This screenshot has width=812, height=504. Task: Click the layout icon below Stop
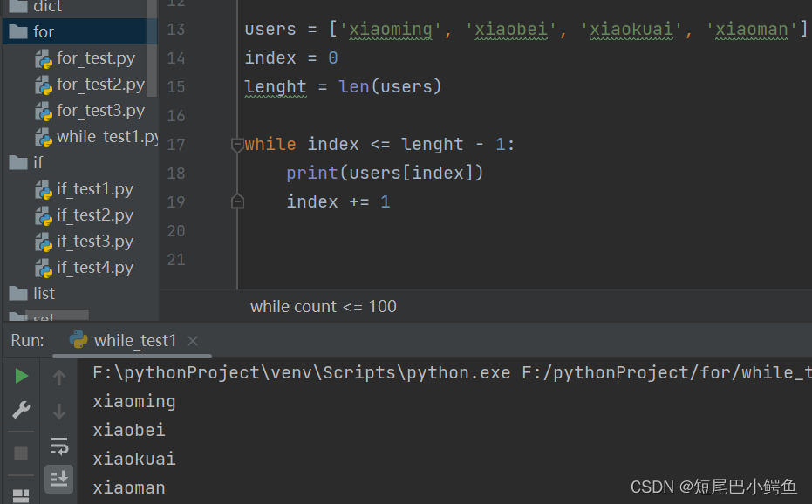coord(21,495)
